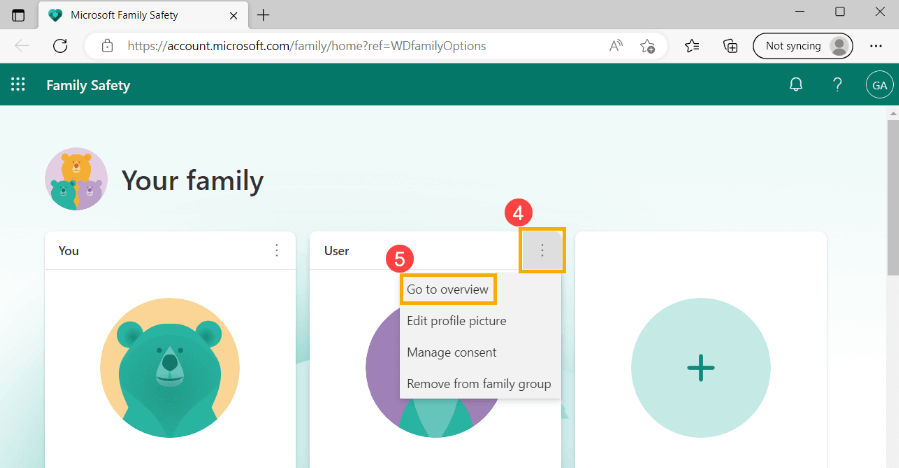Screen dimensions: 899x468
Task: Open the help question mark
Action: click(x=838, y=84)
